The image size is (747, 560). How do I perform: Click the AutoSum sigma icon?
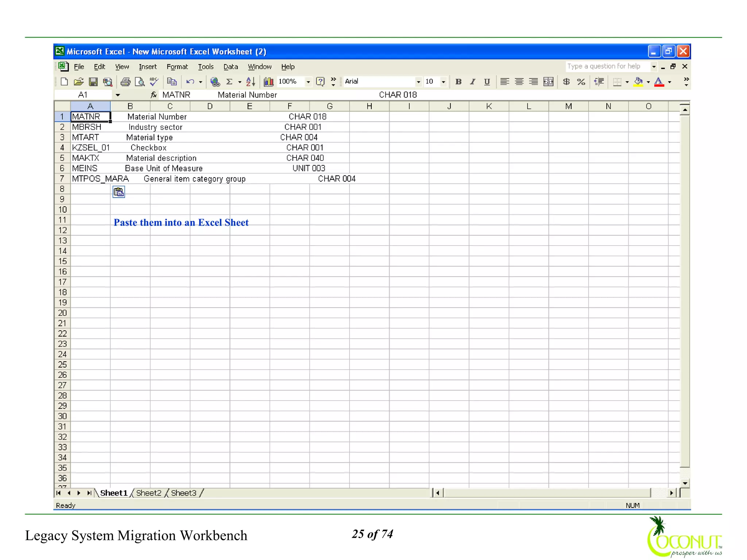[x=229, y=82]
